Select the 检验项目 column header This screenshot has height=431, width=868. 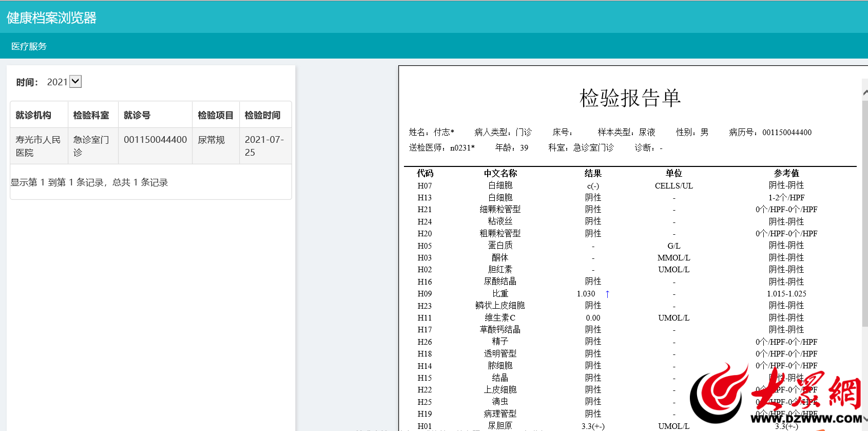click(216, 115)
